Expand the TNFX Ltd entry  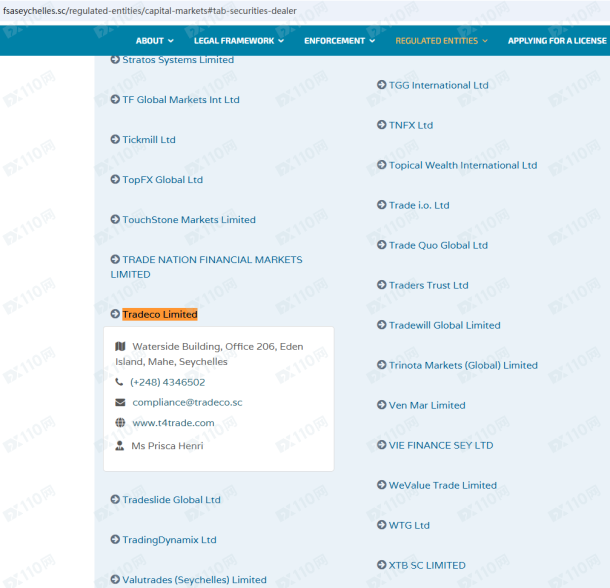tap(411, 125)
